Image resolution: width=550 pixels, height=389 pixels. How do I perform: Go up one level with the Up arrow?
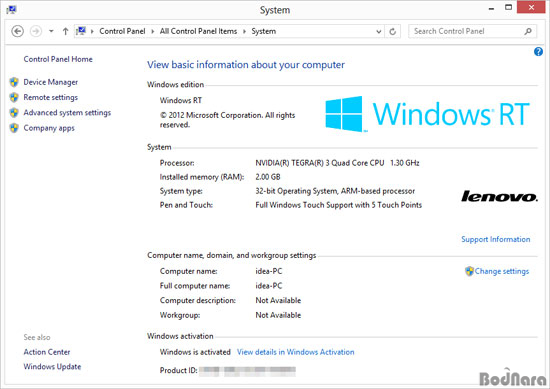coord(65,31)
